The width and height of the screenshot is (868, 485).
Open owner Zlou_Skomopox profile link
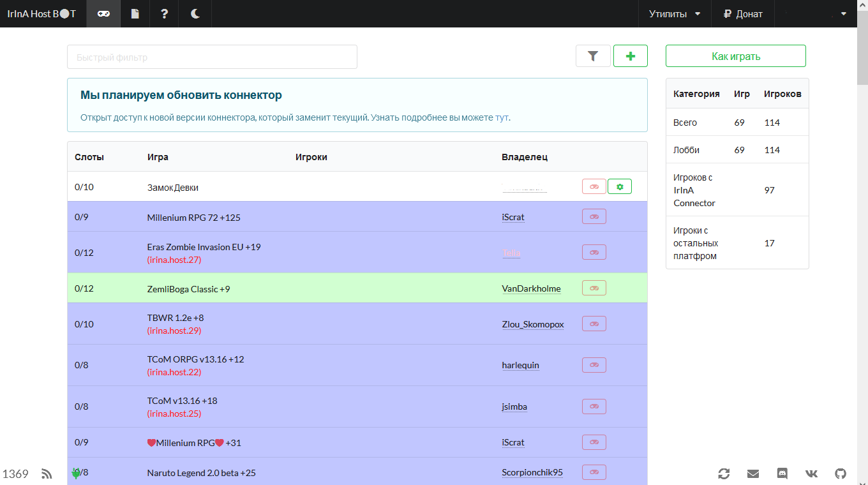click(x=533, y=324)
